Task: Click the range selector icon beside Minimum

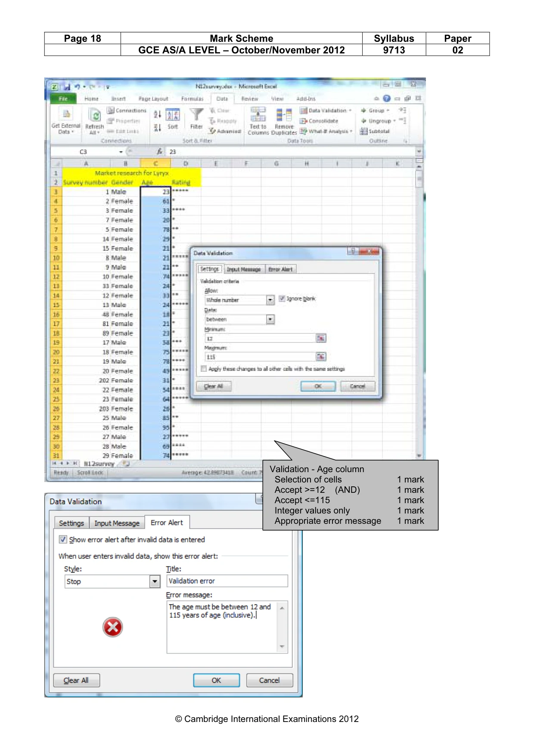Action: pyautogui.click(x=321, y=338)
